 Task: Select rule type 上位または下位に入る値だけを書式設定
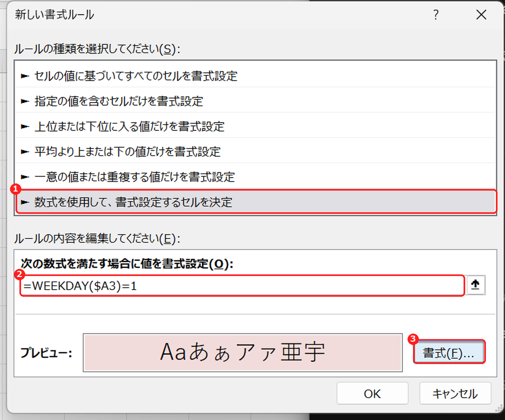256,127
